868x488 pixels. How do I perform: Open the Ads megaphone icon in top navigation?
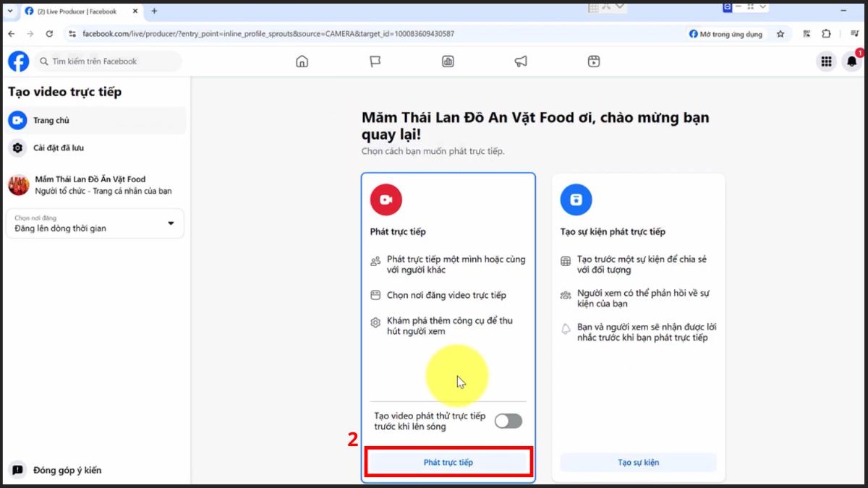click(521, 61)
